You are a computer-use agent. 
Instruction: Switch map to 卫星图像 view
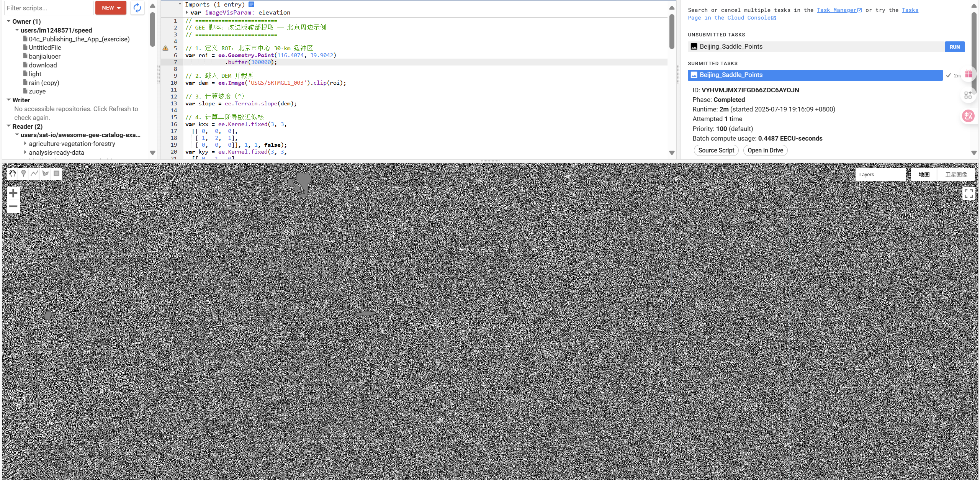pos(956,174)
